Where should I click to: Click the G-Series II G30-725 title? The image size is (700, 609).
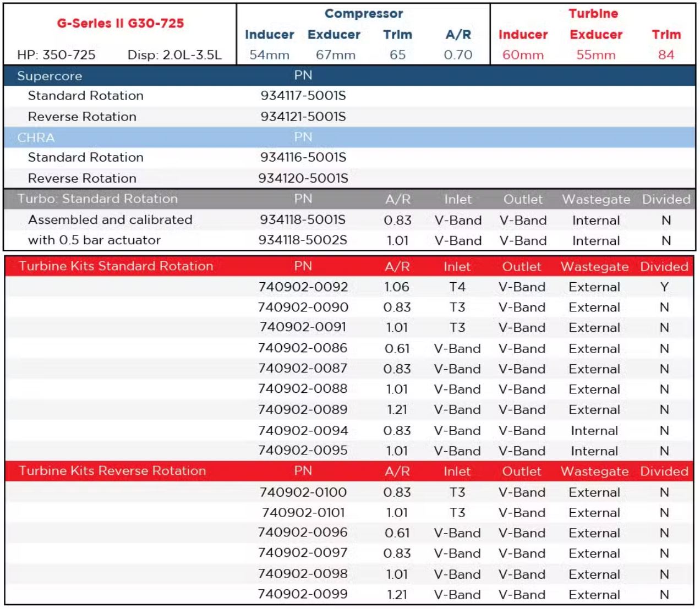coord(120,23)
